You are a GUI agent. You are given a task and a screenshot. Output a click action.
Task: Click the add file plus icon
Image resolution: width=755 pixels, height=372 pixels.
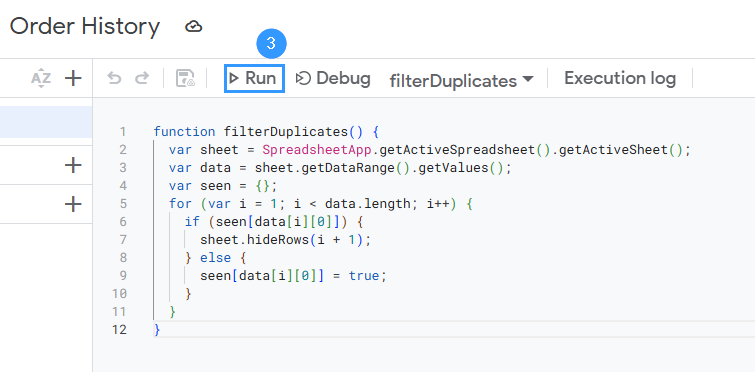point(73,78)
